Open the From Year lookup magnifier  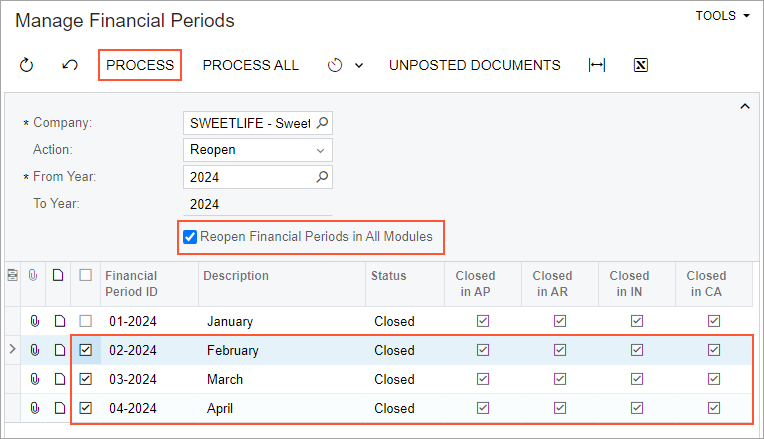click(322, 177)
